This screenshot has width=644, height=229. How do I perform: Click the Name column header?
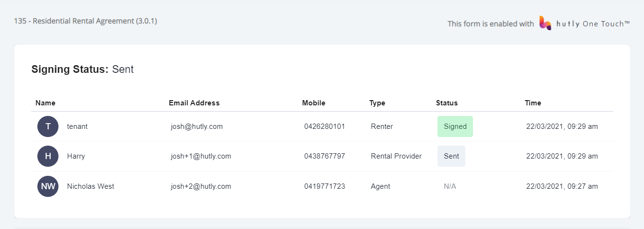[46, 103]
